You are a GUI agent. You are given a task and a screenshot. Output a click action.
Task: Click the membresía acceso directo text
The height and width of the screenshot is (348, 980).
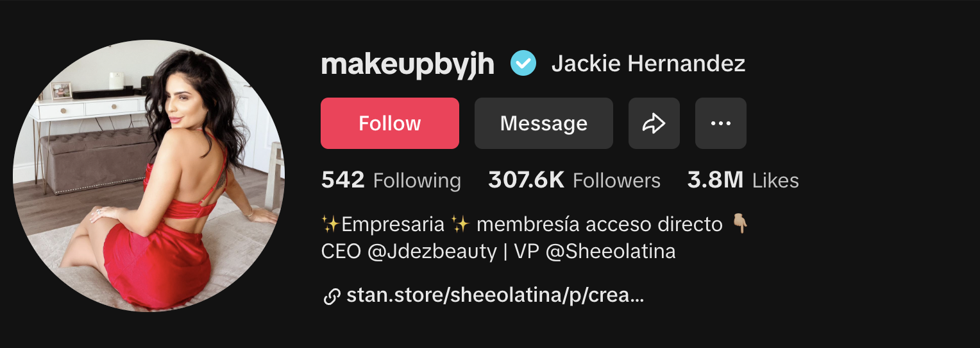pyautogui.click(x=600, y=224)
